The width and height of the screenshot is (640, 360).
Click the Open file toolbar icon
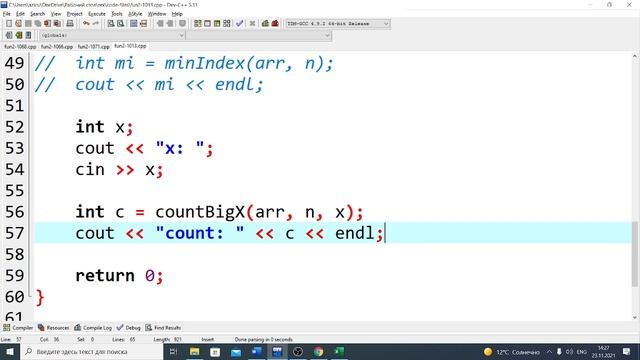tap(18, 24)
